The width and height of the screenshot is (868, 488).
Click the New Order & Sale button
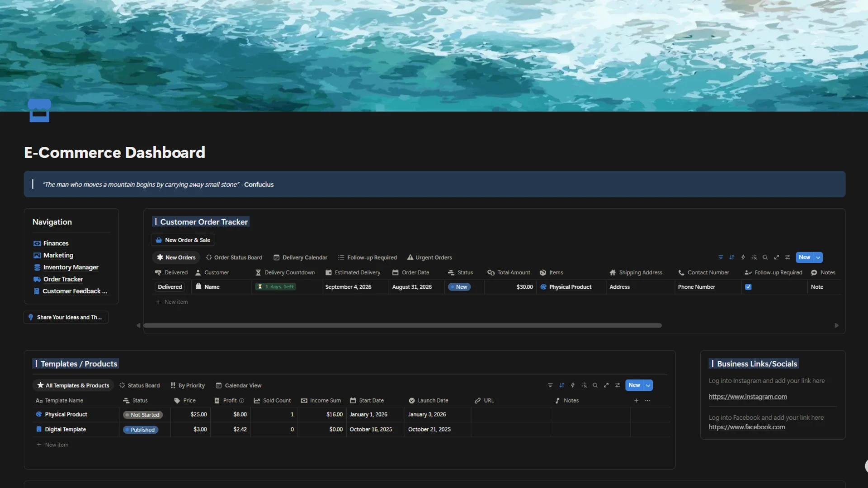click(x=183, y=240)
